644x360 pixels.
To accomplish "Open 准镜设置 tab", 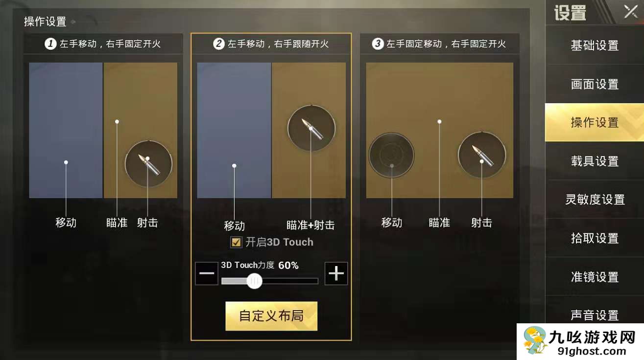I will coord(595,277).
